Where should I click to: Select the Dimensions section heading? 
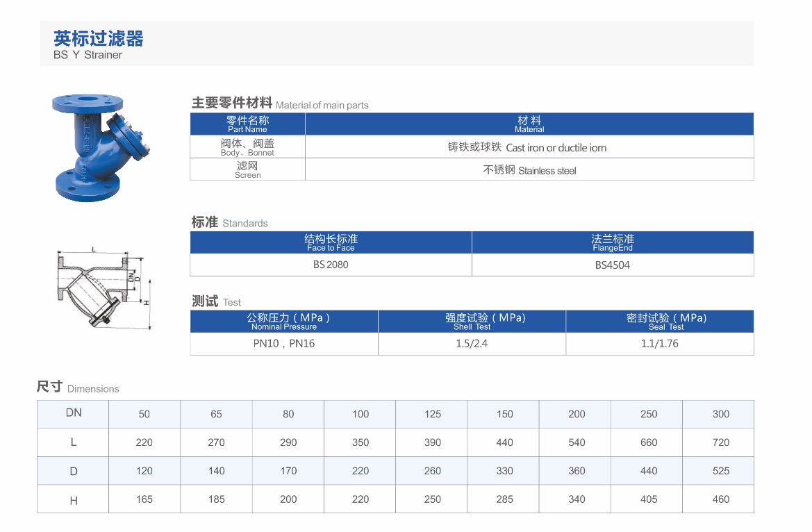[x=78, y=388]
